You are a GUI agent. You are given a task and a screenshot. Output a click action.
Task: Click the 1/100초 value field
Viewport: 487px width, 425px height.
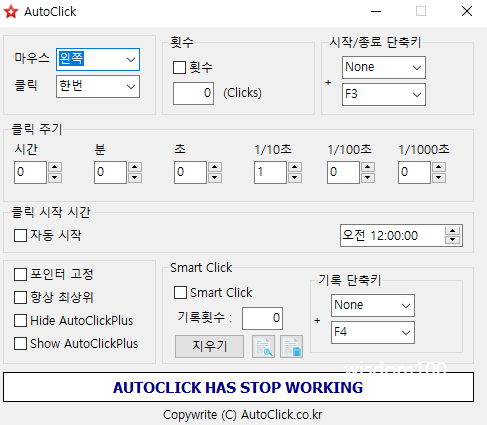tap(343, 172)
